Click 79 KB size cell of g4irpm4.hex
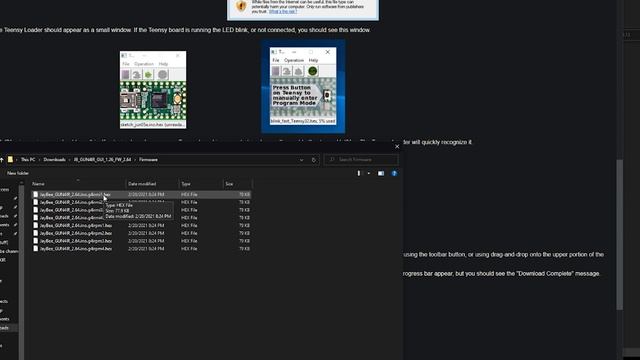This screenshot has height=360, width=640. [x=244, y=249]
